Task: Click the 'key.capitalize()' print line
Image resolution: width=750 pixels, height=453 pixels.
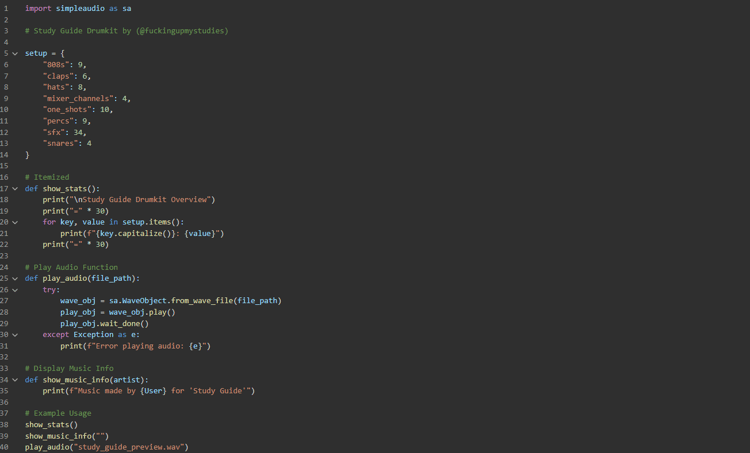Action: (x=142, y=233)
